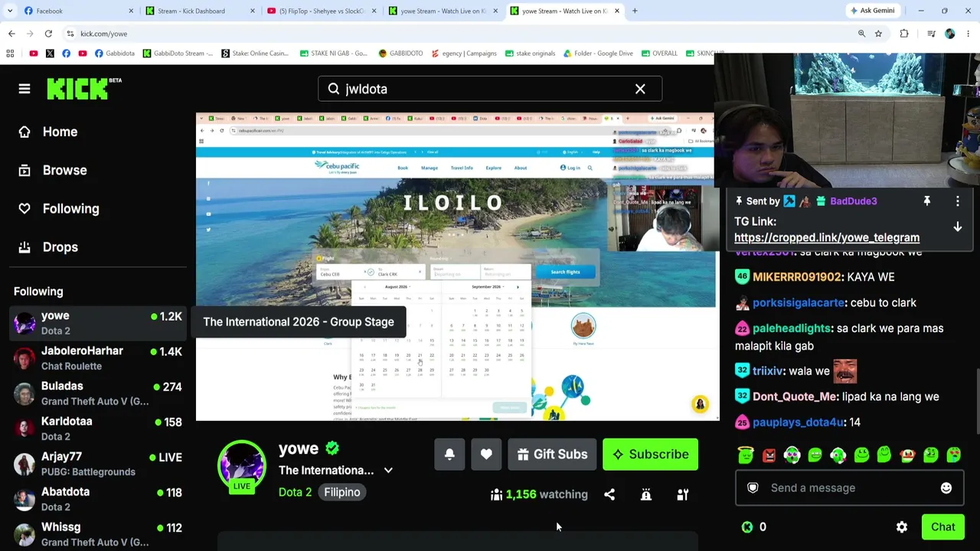Click the stream video player

click(x=456, y=267)
